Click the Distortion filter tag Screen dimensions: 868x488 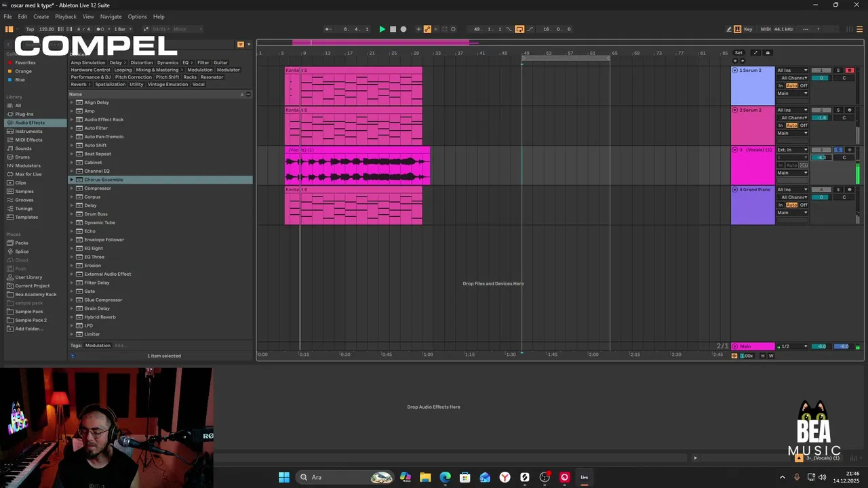click(x=142, y=62)
